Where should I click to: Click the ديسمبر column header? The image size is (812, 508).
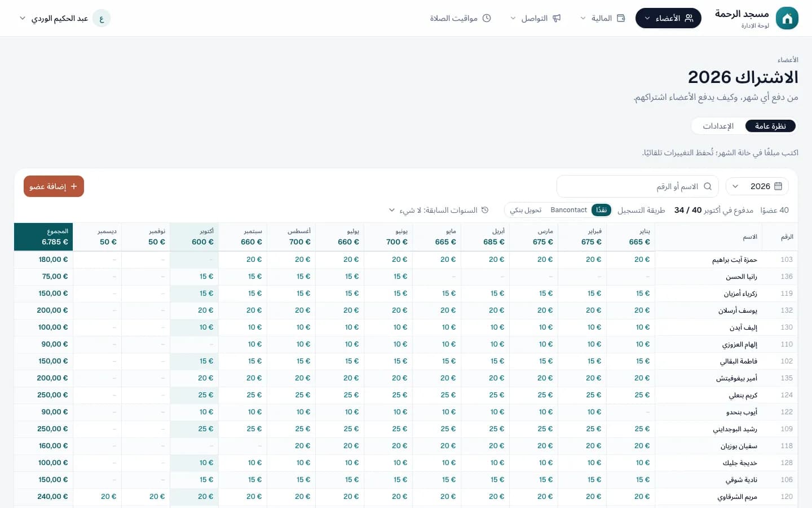click(x=97, y=237)
